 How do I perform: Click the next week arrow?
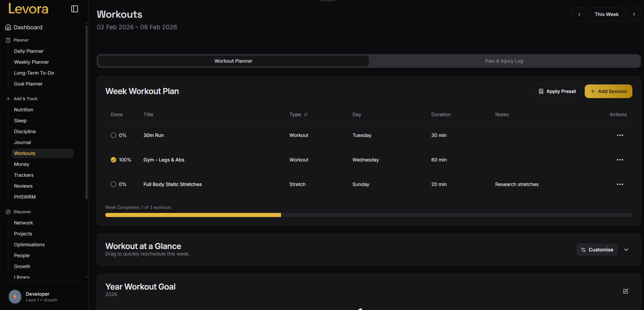click(x=634, y=14)
